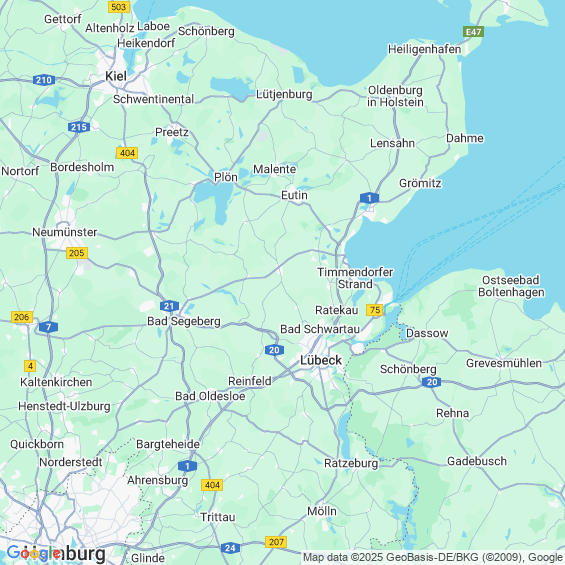Click the yellow 205 shield near Neumünster
Viewport: 565px width, 565px height.
(77, 253)
